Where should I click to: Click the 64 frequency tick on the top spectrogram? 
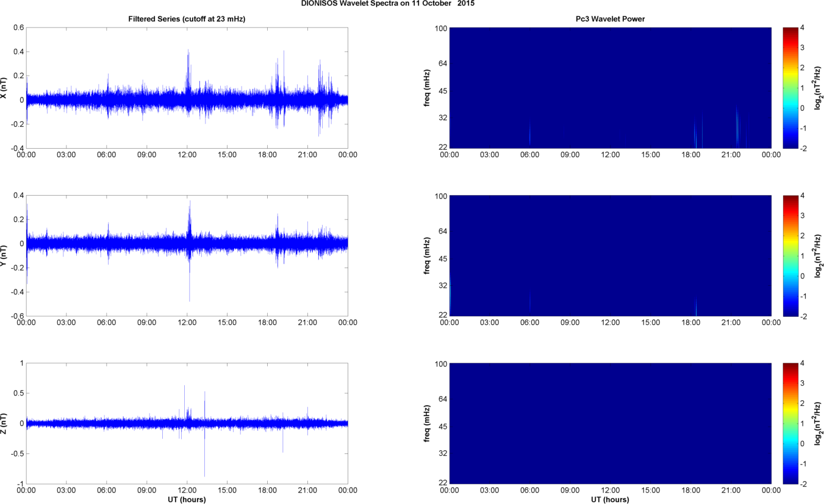(443, 63)
